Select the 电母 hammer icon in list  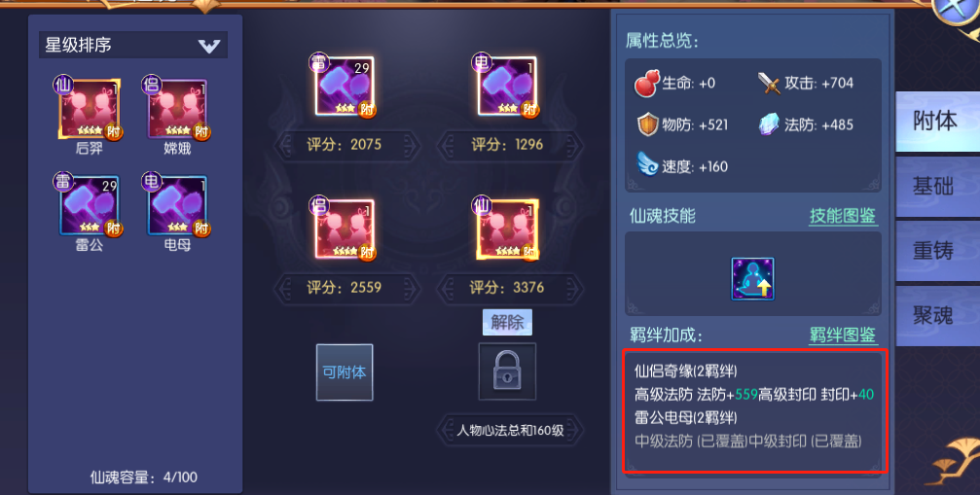coord(177,205)
